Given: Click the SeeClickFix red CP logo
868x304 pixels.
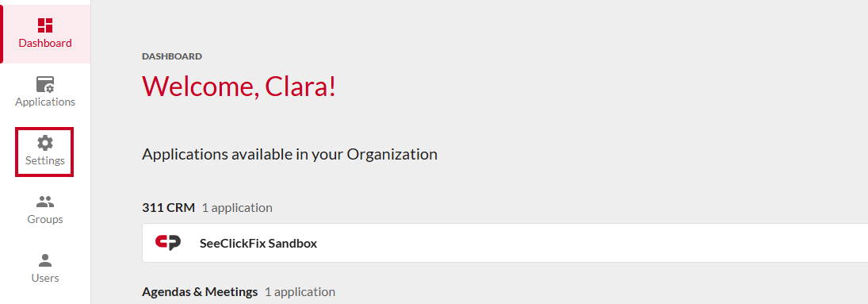Looking at the screenshot, I should coord(168,243).
